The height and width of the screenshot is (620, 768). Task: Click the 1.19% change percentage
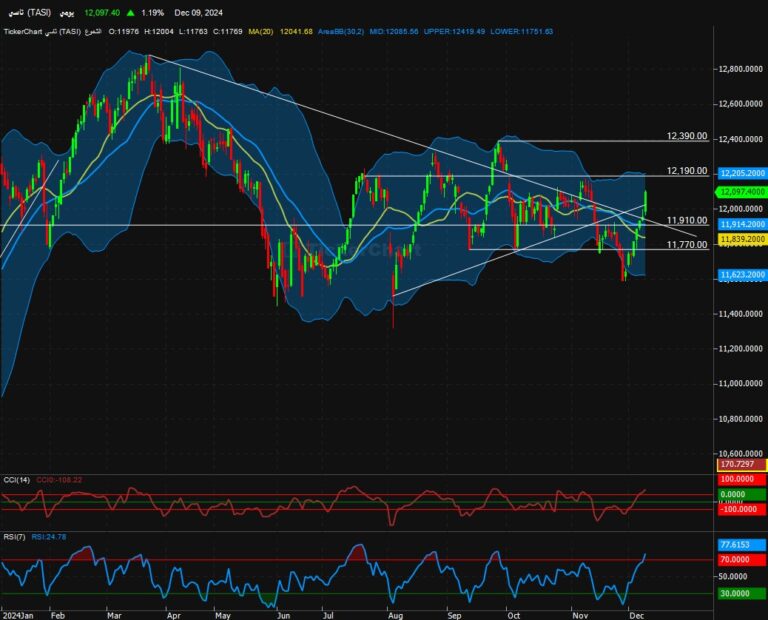[x=153, y=13]
